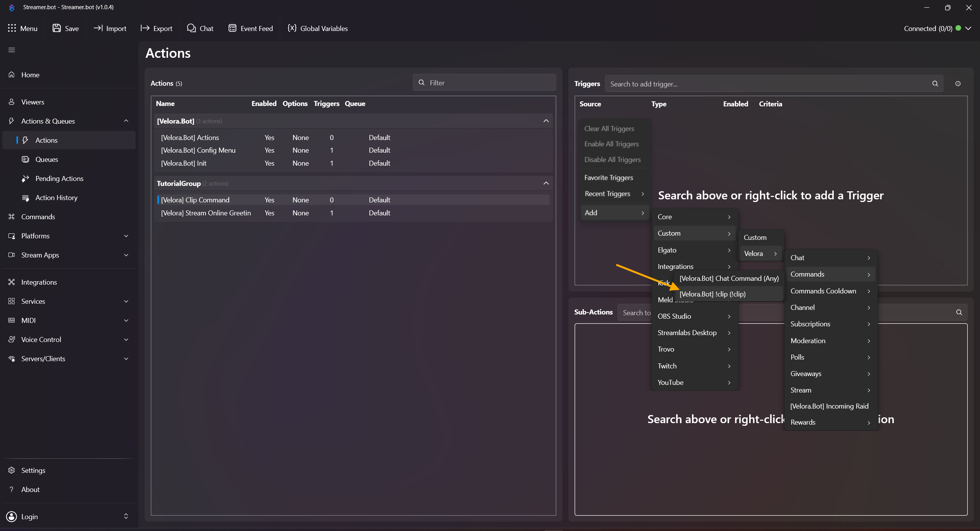Click the hamburger sidebar collapse icon
Viewport: 980px width, 531px height.
point(11,50)
